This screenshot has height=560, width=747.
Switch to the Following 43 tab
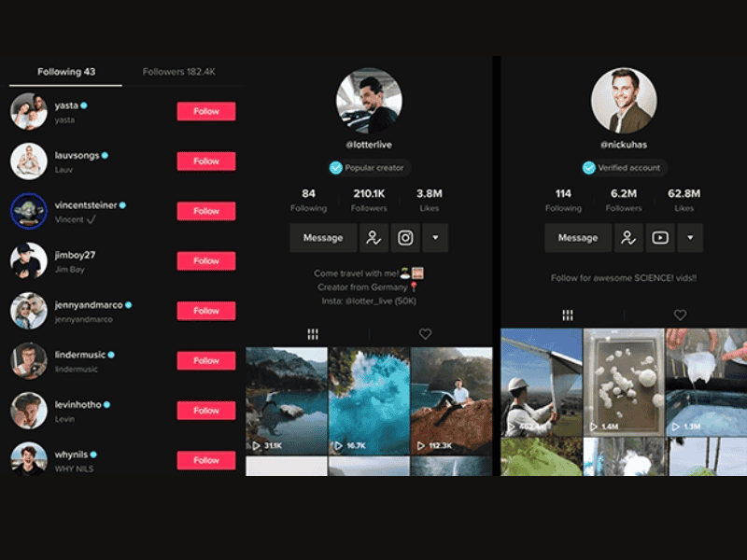click(x=65, y=72)
